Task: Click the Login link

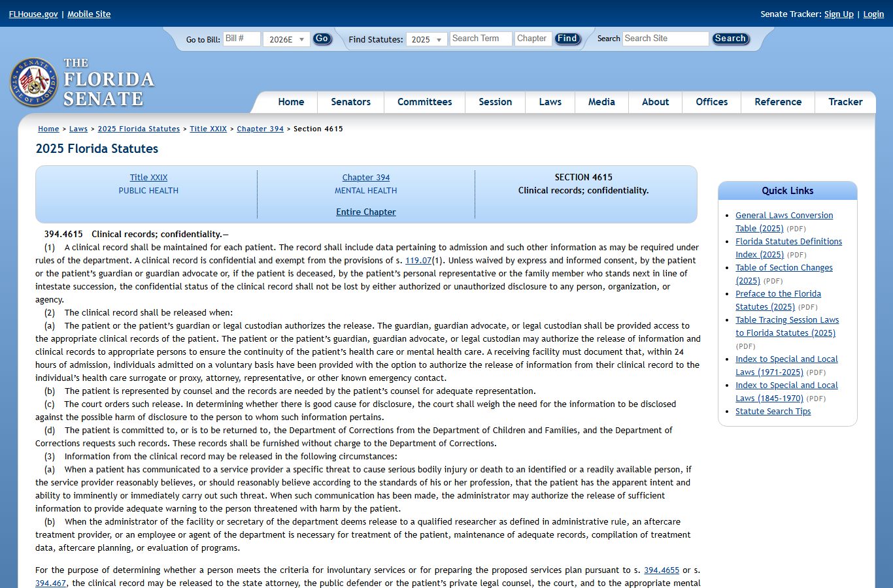Action: [x=873, y=14]
